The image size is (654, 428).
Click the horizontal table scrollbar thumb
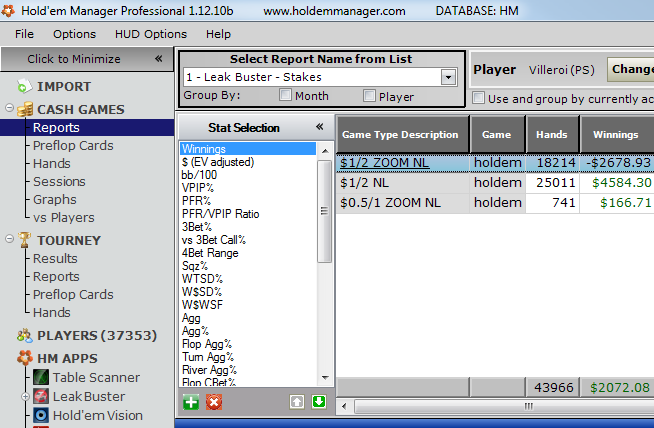[504, 406]
